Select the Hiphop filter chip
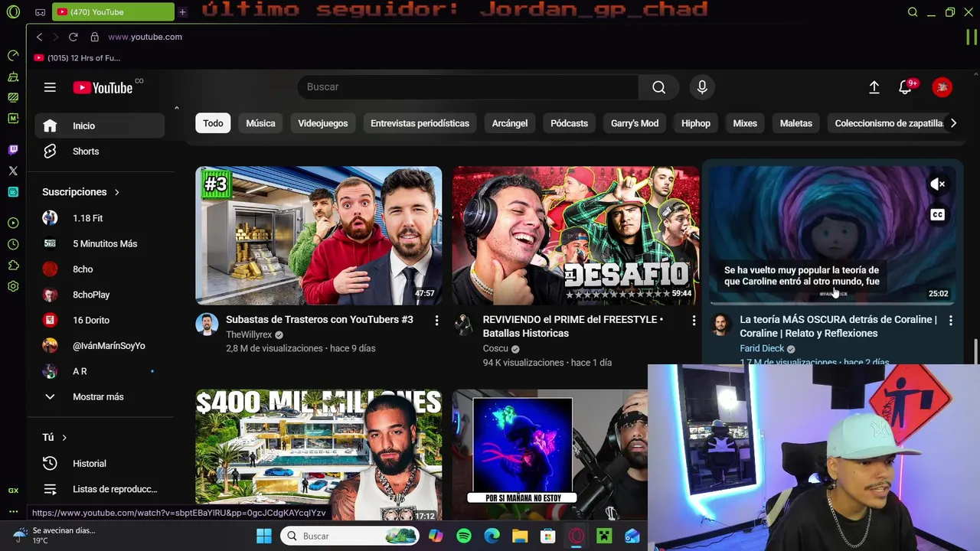 696,123
